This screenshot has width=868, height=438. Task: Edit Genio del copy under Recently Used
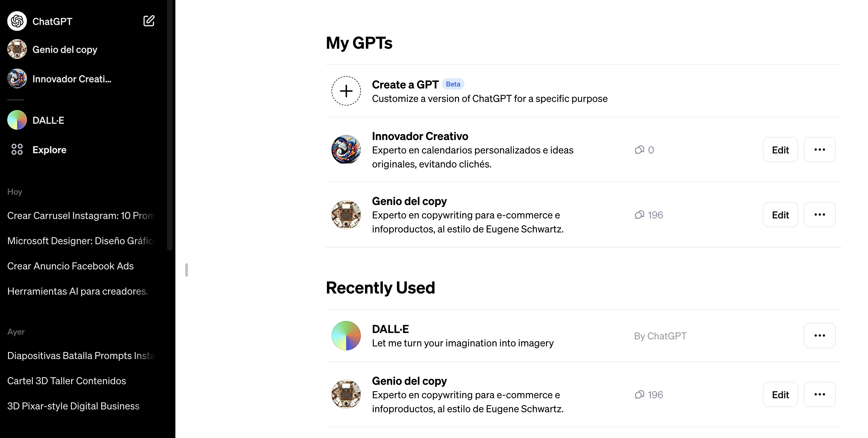pos(780,395)
